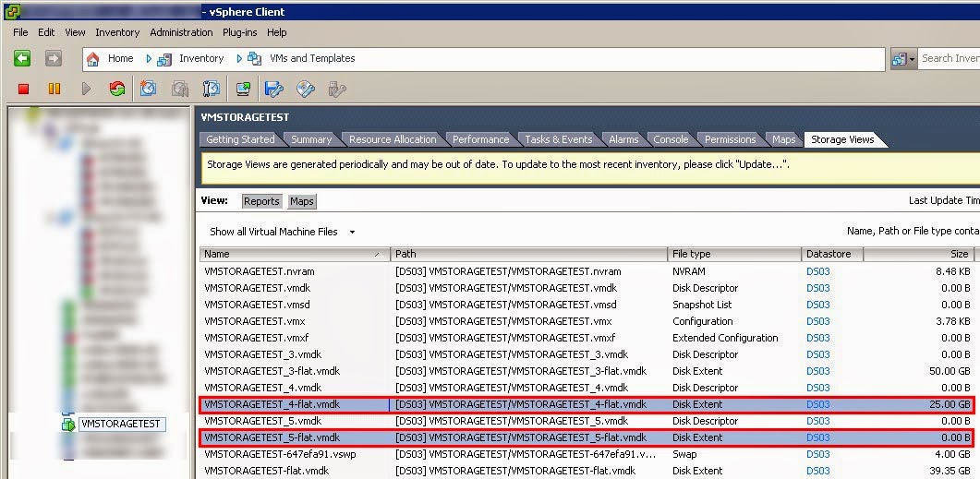The width and height of the screenshot is (980, 479).
Task: Switch to Resource Allocation tab
Action: pyautogui.click(x=393, y=139)
